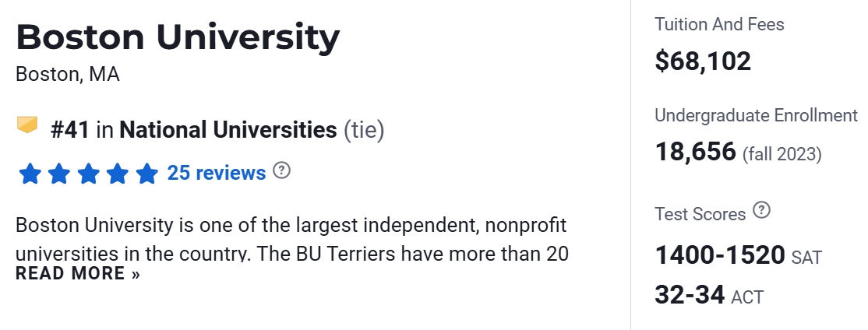Click the Tuition And Fees label

click(x=719, y=24)
